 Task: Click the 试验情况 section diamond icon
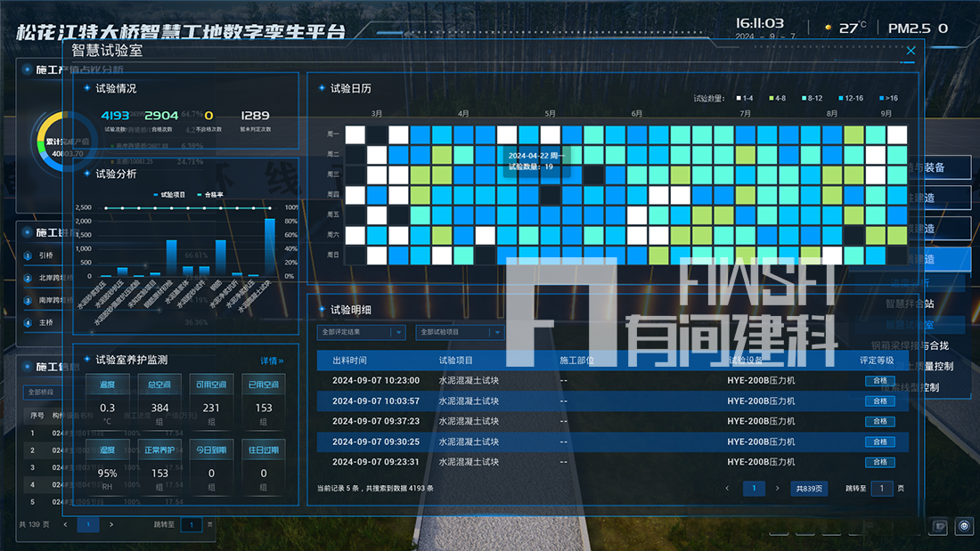(x=87, y=88)
